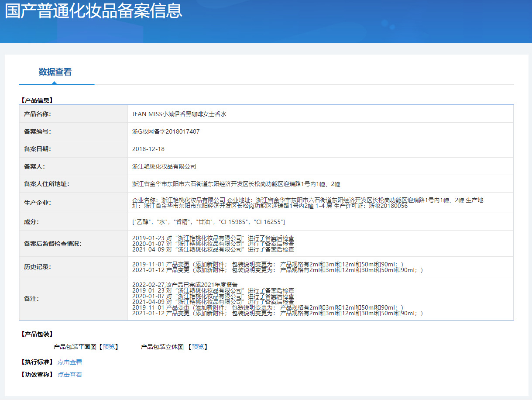Viewport: 532px width, 400px height.
Task: Select product name JEAN MISS小城伊香黑咖啡女士香水
Action: (x=179, y=114)
